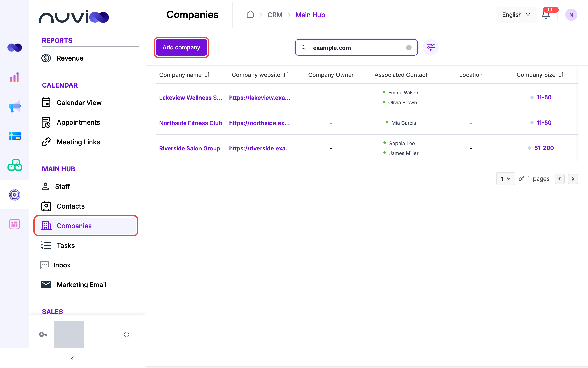Select Companies in sidebar

coord(86,226)
